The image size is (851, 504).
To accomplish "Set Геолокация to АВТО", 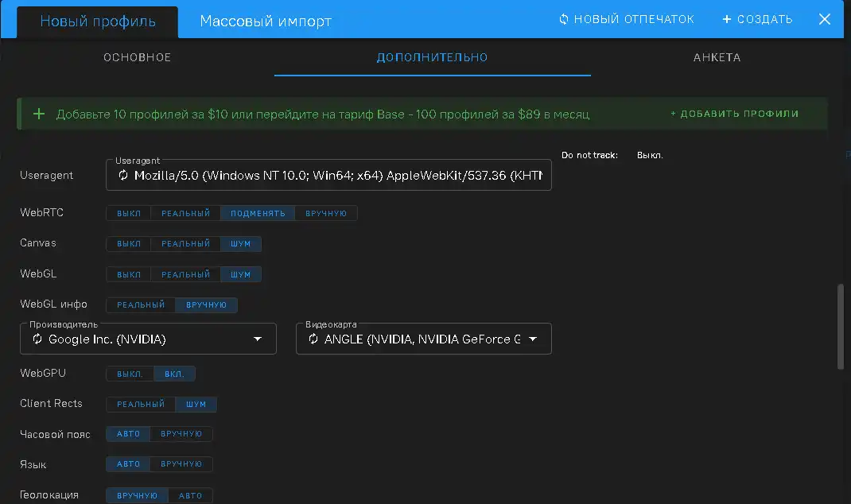I will point(190,495).
